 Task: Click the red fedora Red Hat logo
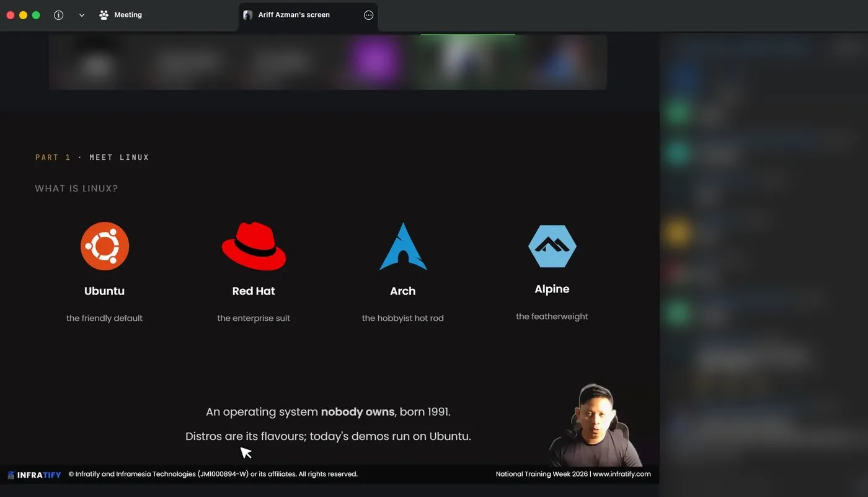[x=254, y=246]
